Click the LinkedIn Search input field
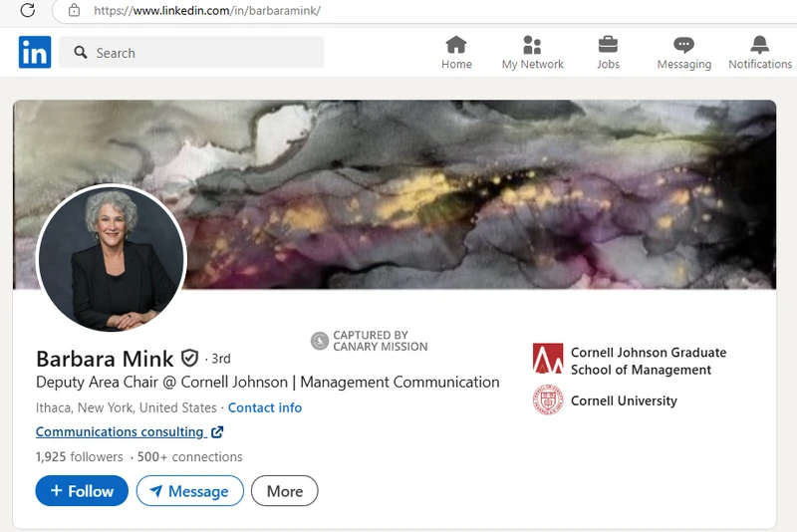Viewport: 797px width, 532px height. 191,52
